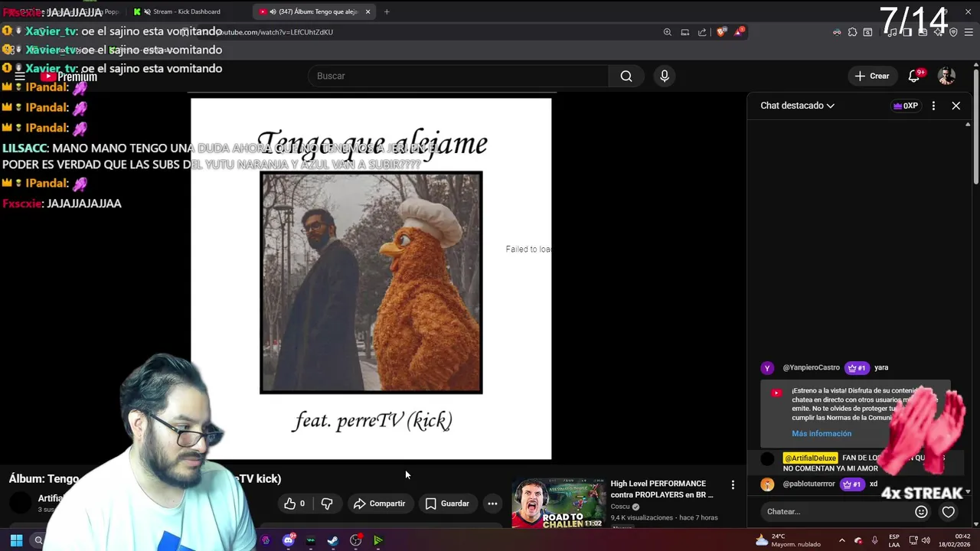Open the browser hamburger menu
The height and width of the screenshot is (551, 980).
(x=969, y=32)
